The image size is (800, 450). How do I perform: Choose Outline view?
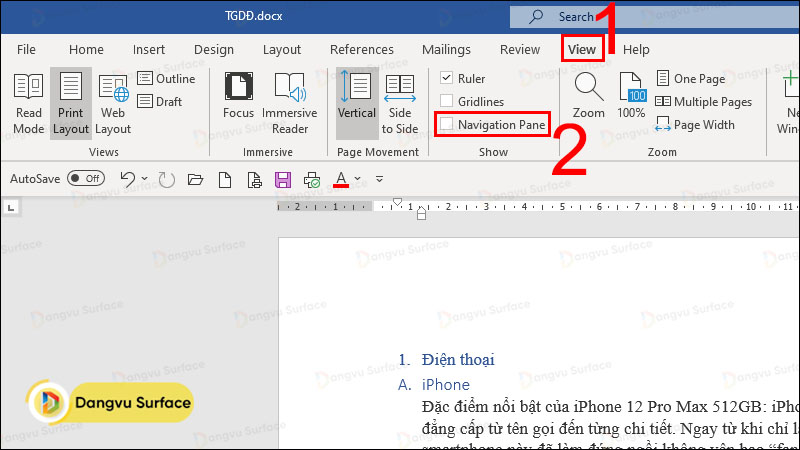(166, 79)
